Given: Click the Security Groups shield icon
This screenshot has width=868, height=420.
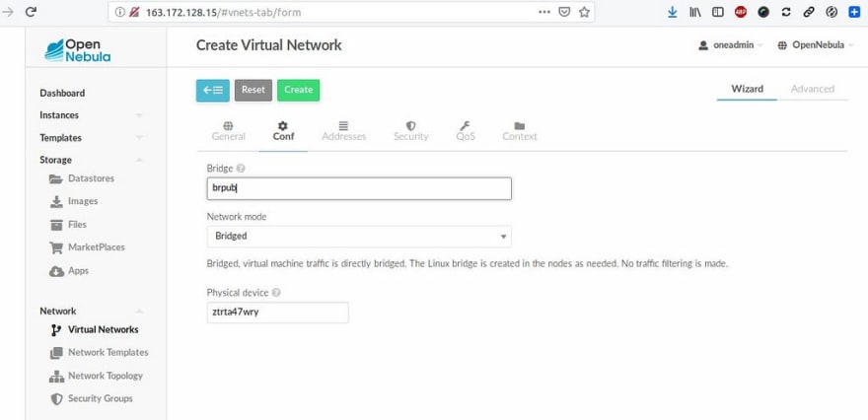Looking at the screenshot, I should pyautogui.click(x=56, y=399).
